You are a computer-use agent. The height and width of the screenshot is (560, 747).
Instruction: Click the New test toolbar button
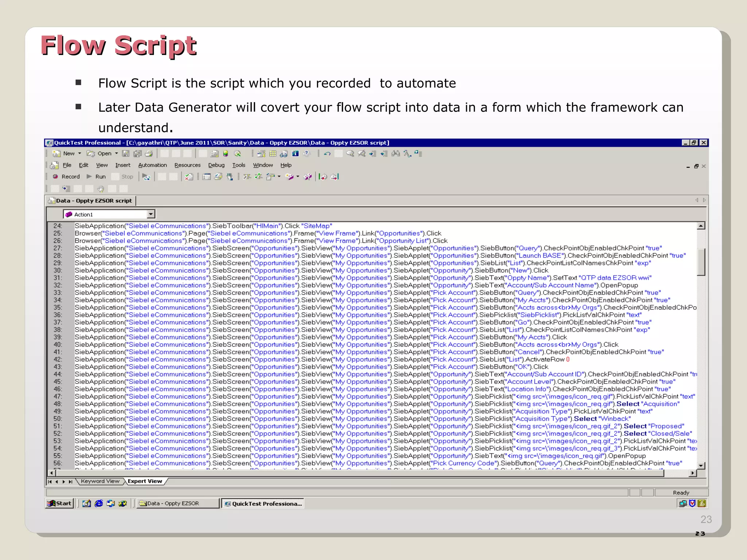tap(63, 153)
